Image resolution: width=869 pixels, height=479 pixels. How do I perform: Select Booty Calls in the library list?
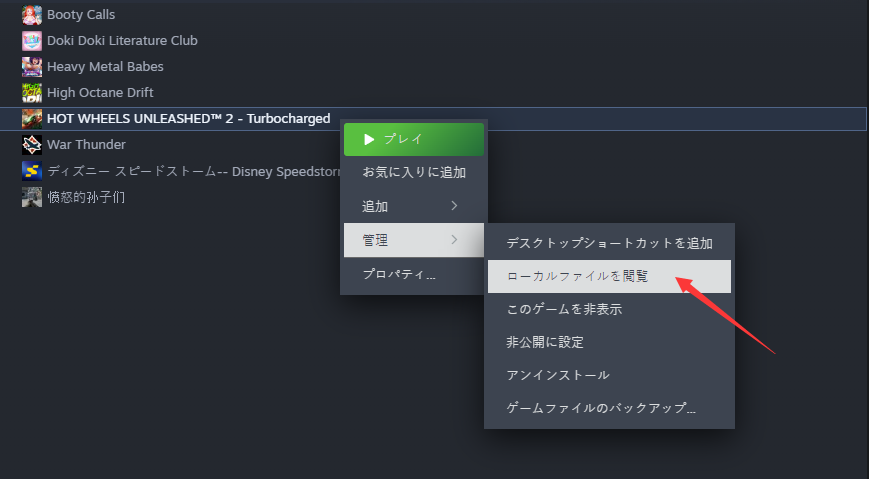pyautogui.click(x=81, y=15)
